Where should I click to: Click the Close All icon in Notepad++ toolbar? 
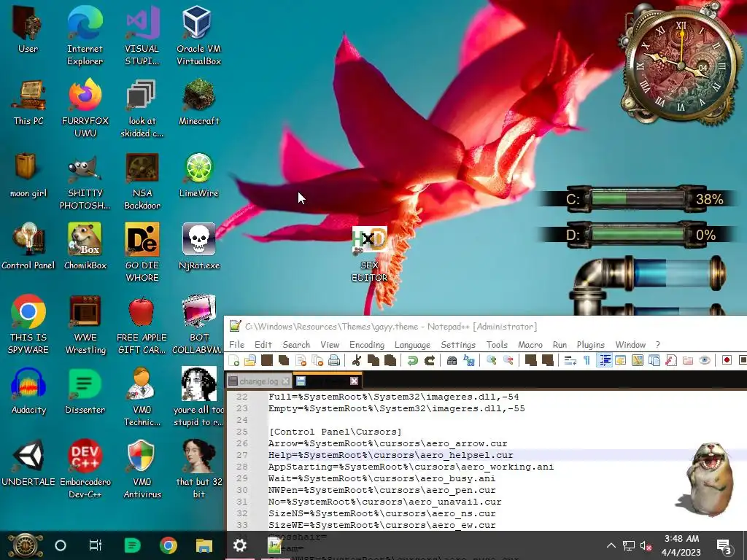point(317,360)
